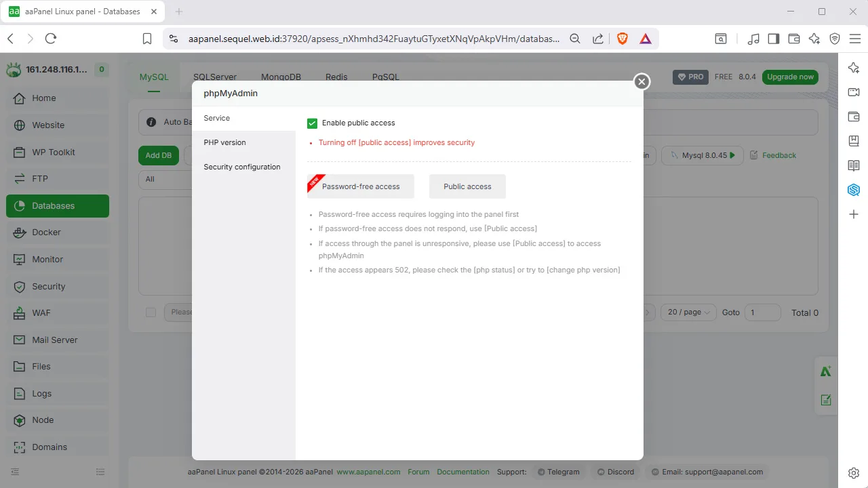The width and height of the screenshot is (868, 488).
Task: Open the Brave main hamburger menu
Action: click(854, 39)
